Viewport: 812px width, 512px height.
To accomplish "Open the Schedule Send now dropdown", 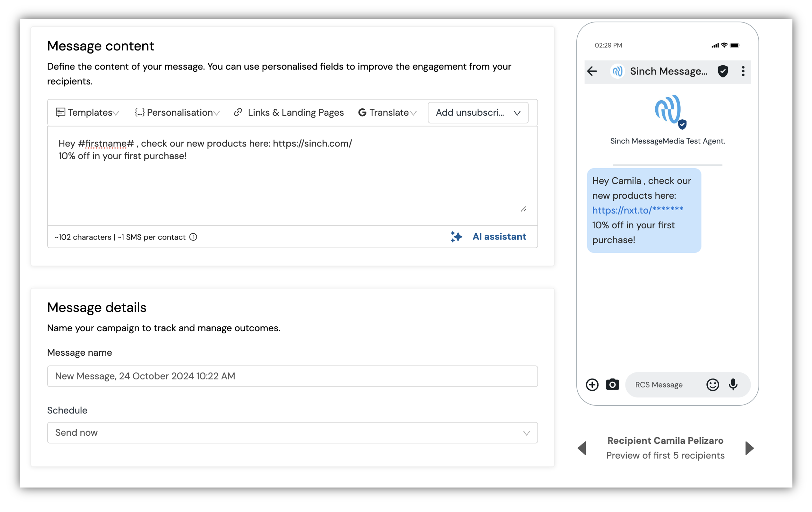I will (x=292, y=433).
